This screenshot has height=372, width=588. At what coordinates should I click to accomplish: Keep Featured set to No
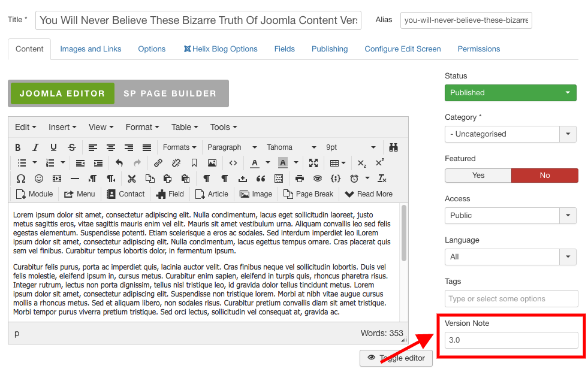544,176
